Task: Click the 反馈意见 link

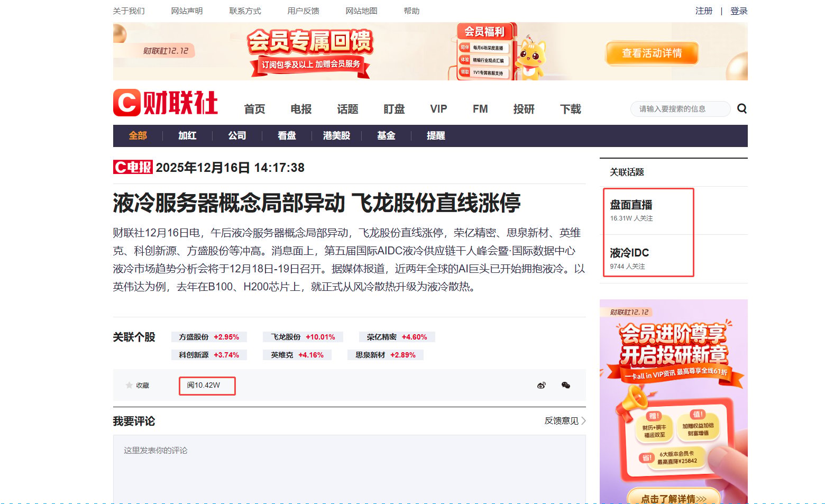Action: (x=561, y=421)
